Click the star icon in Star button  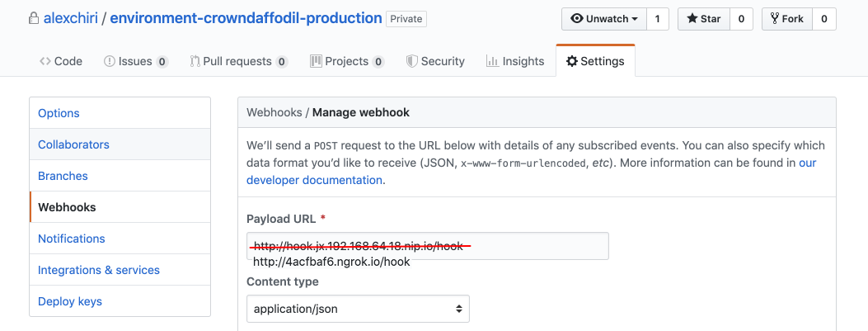click(692, 19)
